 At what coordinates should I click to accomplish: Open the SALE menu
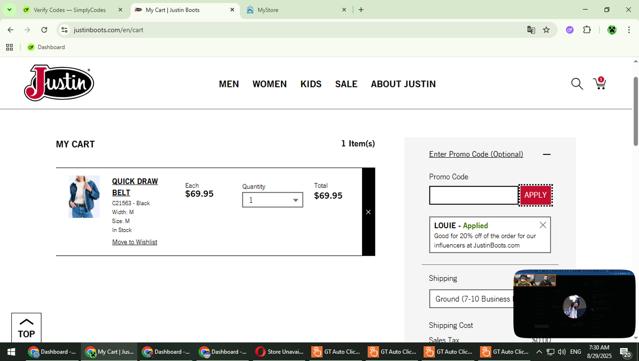point(346,84)
